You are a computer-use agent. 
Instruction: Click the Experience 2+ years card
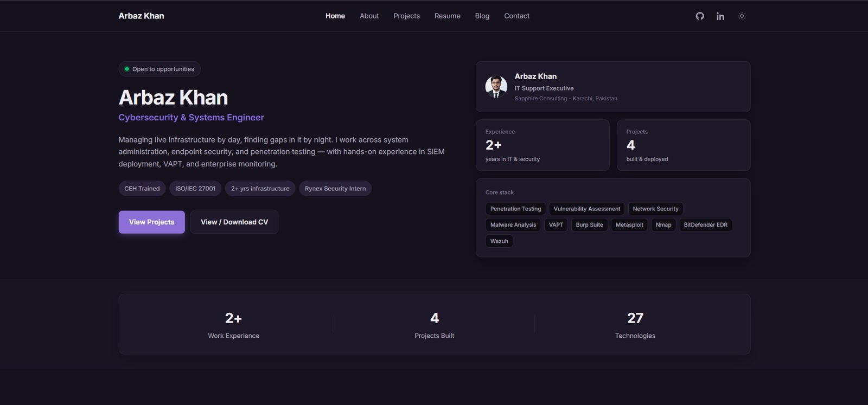[542, 145]
